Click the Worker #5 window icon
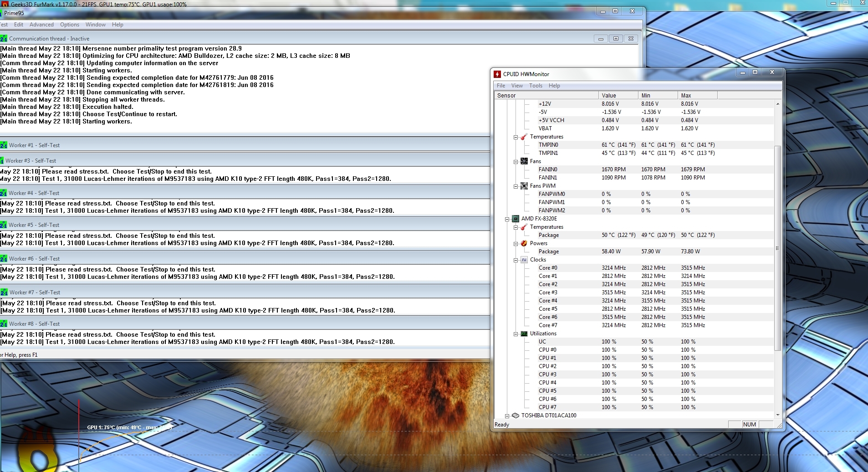The image size is (868, 472). coord(4,225)
